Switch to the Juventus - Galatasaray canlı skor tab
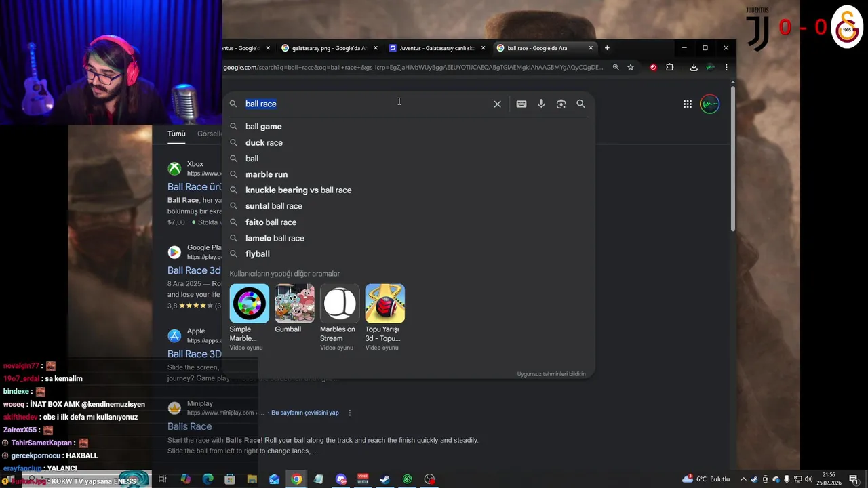The height and width of the screenshot is (488, 868). pos(436,48)
